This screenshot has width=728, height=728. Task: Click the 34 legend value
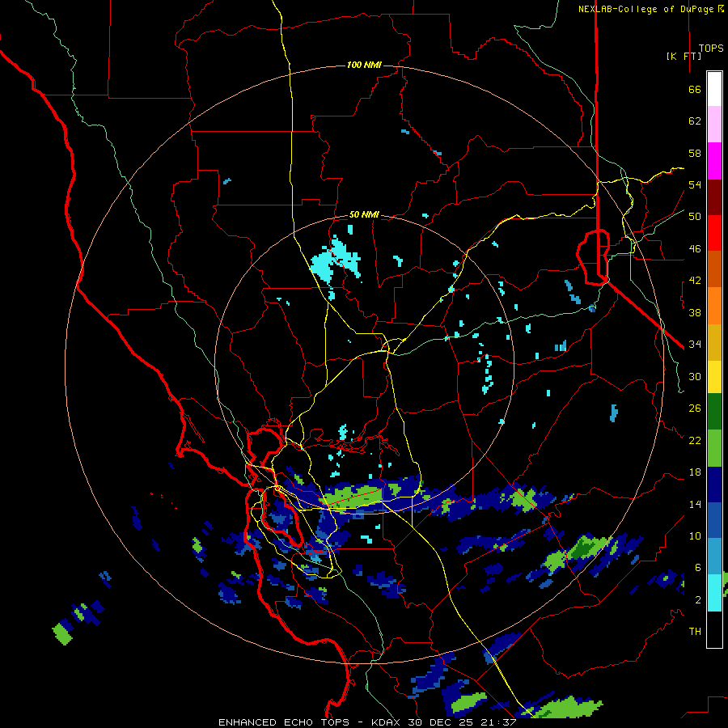(695, 345)
